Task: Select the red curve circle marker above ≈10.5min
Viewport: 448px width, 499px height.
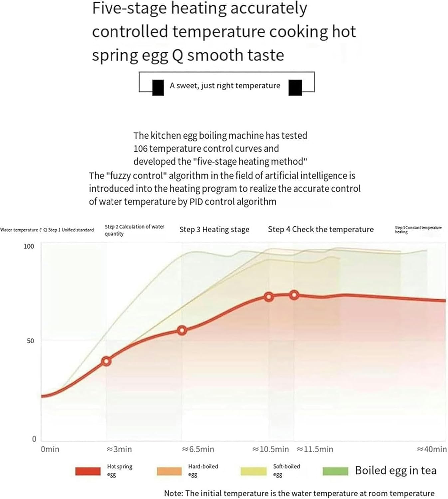Action: coord(269,297)
